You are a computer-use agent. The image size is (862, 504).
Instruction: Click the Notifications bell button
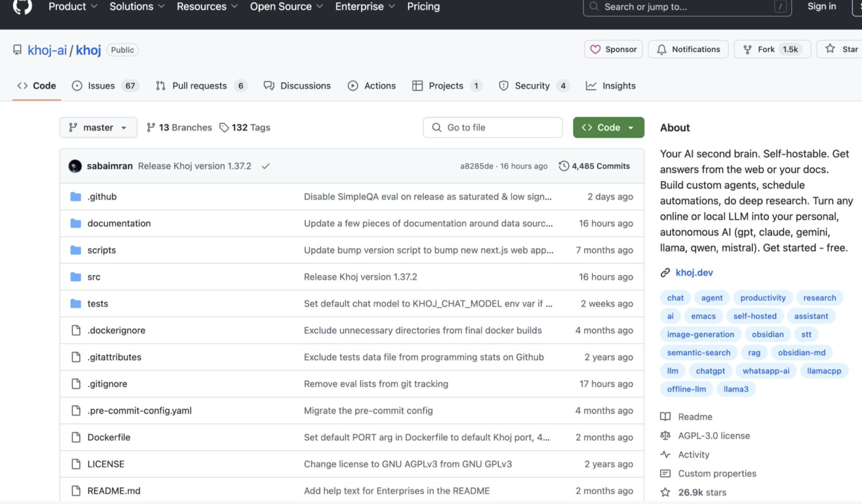(x=688, y=49)
